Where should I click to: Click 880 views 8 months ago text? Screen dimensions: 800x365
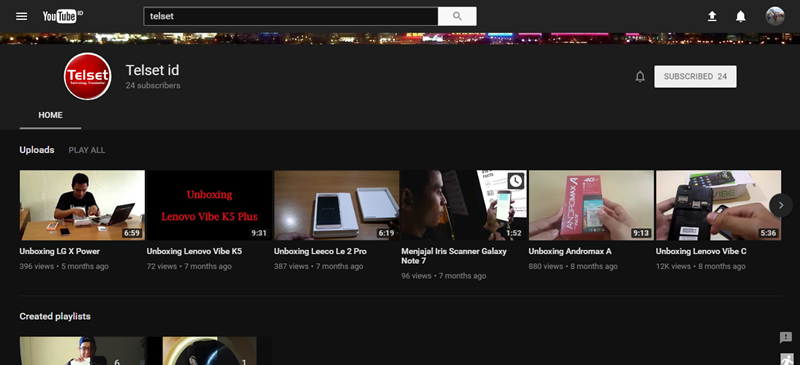tap(573, 266)
